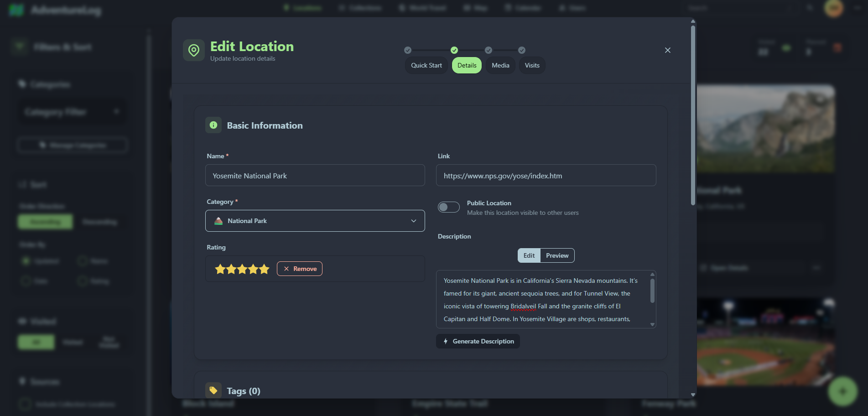Remove the star rating
The height and width of the screenshot is (416, 868).
(300, 269)
